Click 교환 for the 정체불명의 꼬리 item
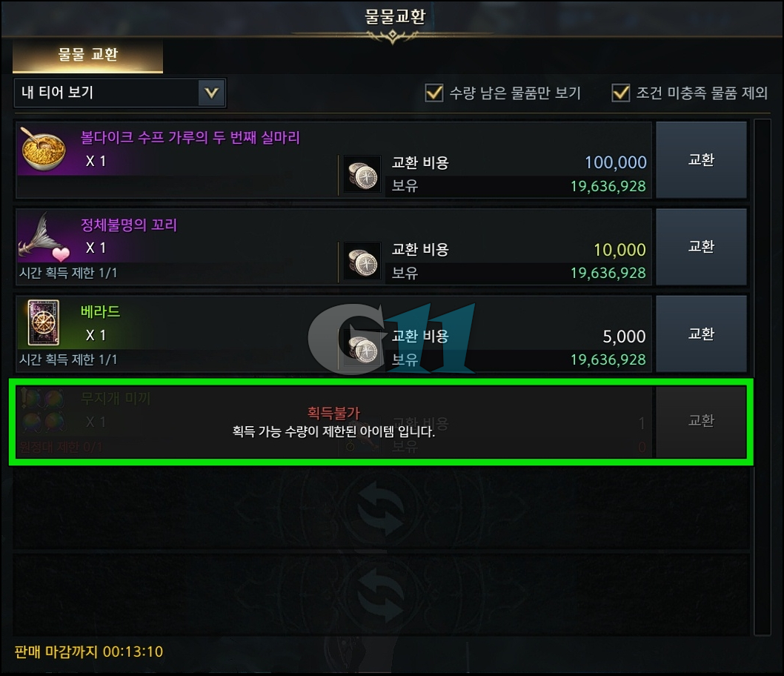 (701, 247)
